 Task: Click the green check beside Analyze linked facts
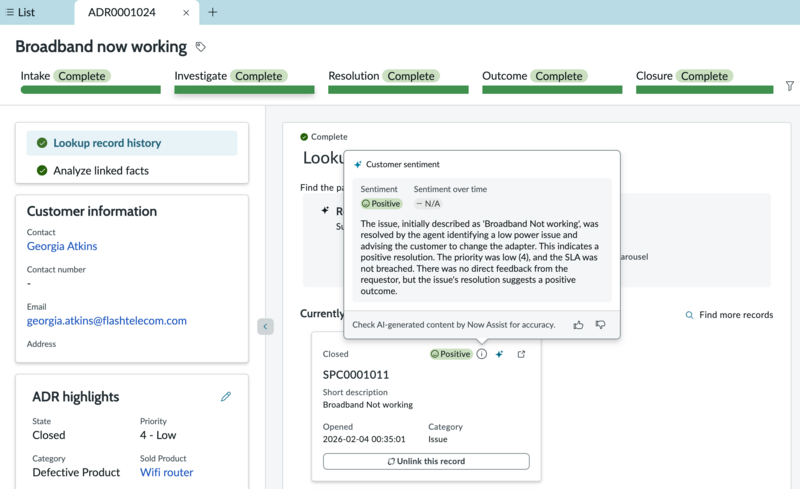point(42,170)
